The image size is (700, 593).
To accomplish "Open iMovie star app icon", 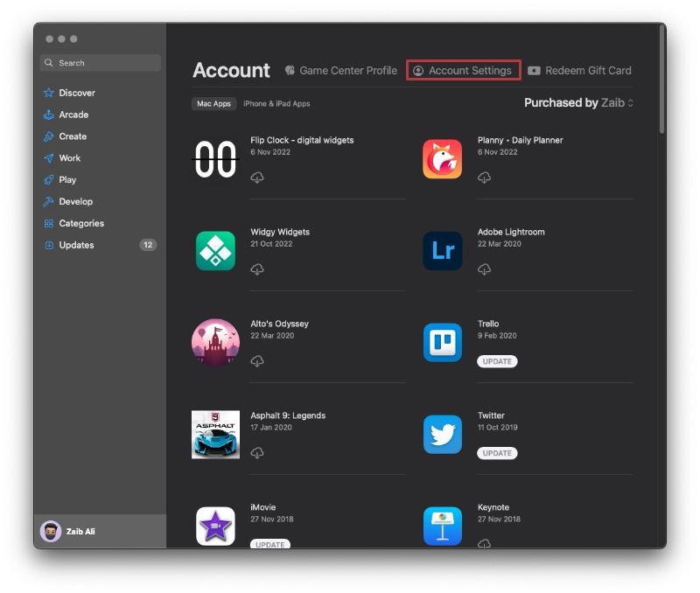I will coord(215,526).
